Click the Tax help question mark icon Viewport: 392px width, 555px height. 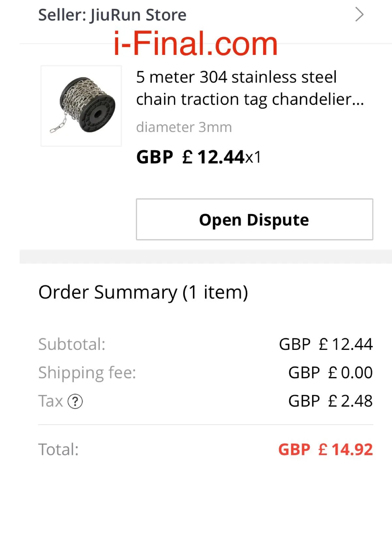tap(75, 401)
